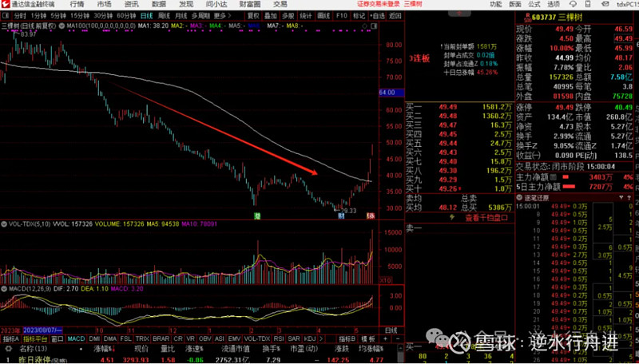
Task: Select the 指标平台 tab
Action: [x=35, y=338]
